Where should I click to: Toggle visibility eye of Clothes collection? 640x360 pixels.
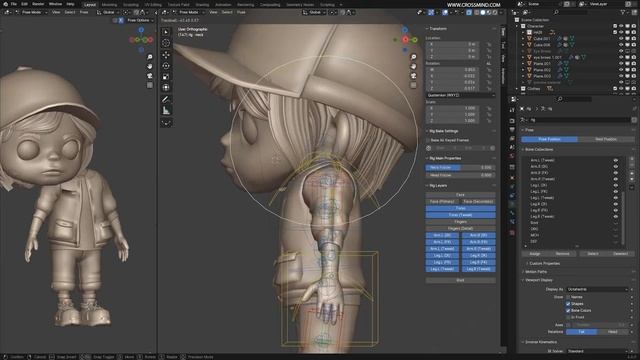click(621, 89)
